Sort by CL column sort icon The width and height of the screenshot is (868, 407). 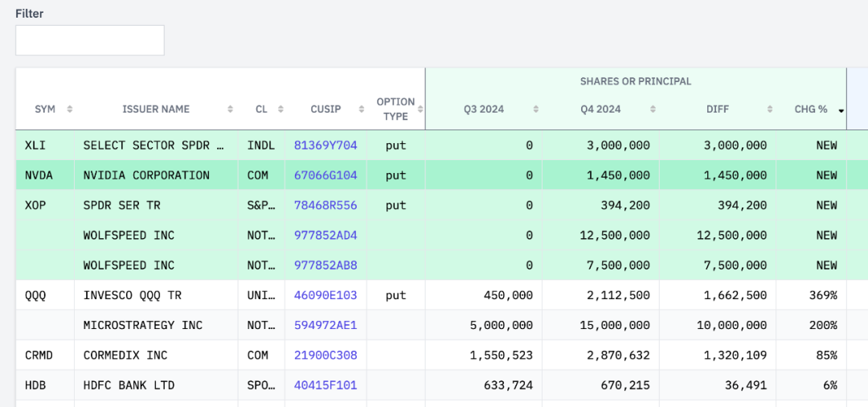pyautogui.click(x=280, y=109)
